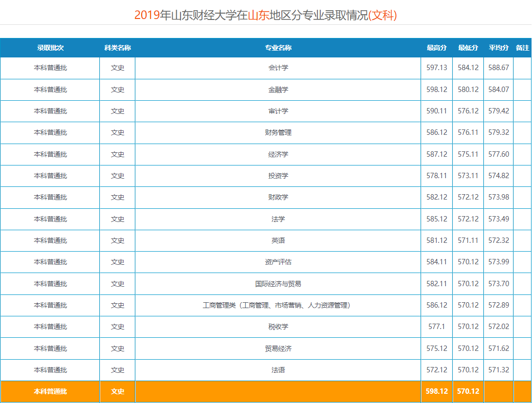The height and width of the screenshot is (403, 532).
Task: Select the 文史 cell in the 投资学 row
Action: (118, 176)
